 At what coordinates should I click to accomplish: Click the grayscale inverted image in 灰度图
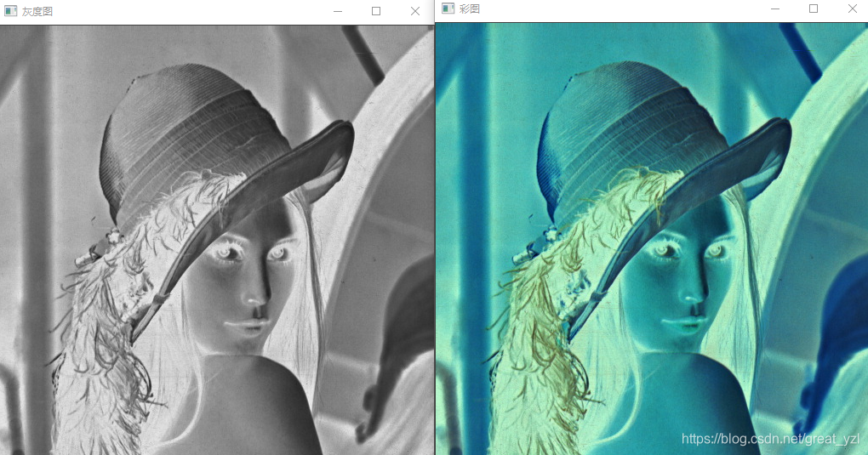tap(216, 240)
